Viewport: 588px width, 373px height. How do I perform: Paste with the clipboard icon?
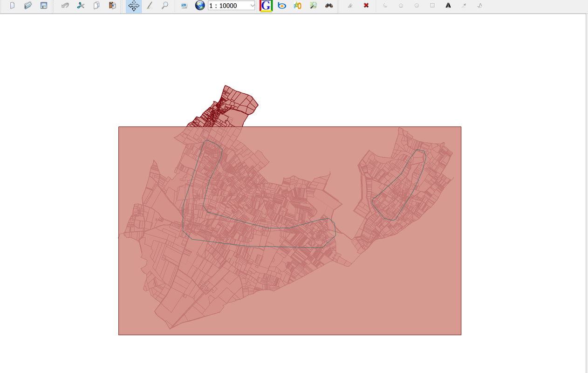[112, 6]
